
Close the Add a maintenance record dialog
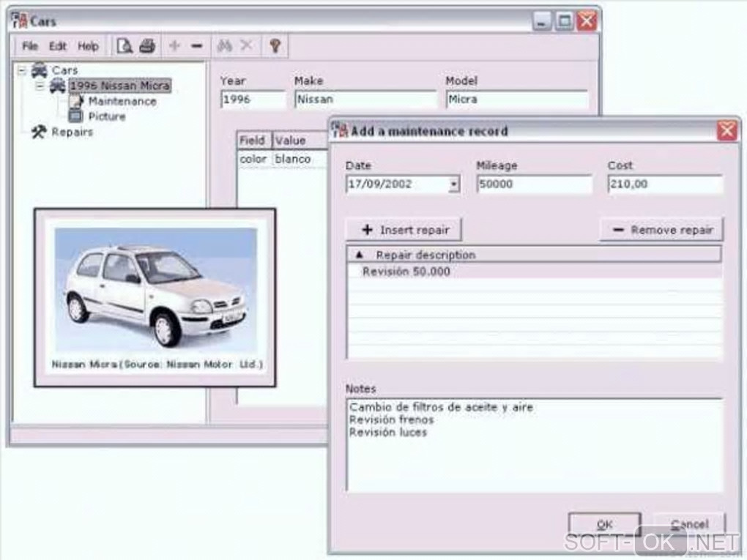(727, 130)
